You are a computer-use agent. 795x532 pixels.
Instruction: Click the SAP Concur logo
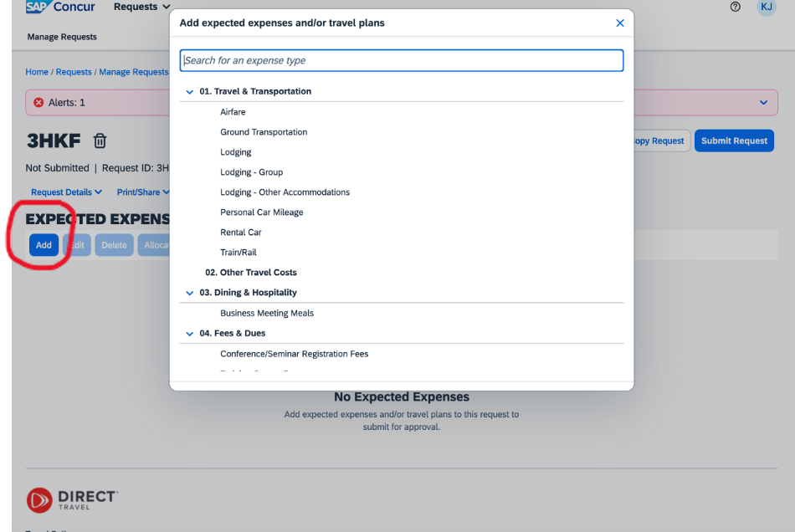[60, 7]
